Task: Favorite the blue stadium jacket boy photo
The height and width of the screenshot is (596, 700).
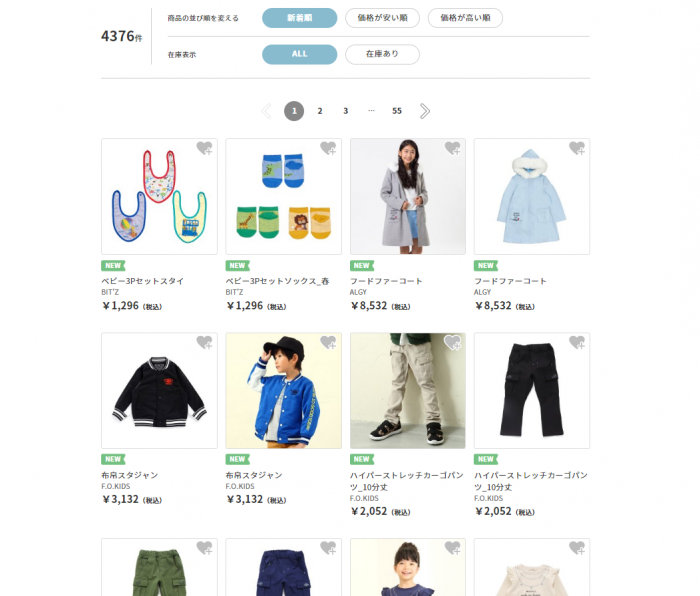Action: coord(328,342)
